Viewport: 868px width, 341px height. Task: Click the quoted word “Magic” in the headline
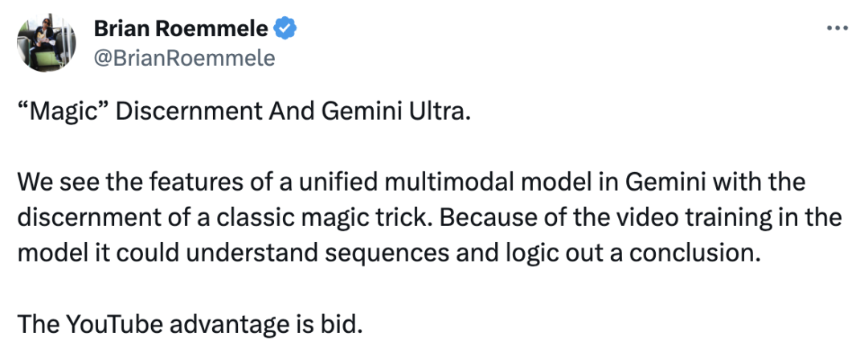coord(63,112)
